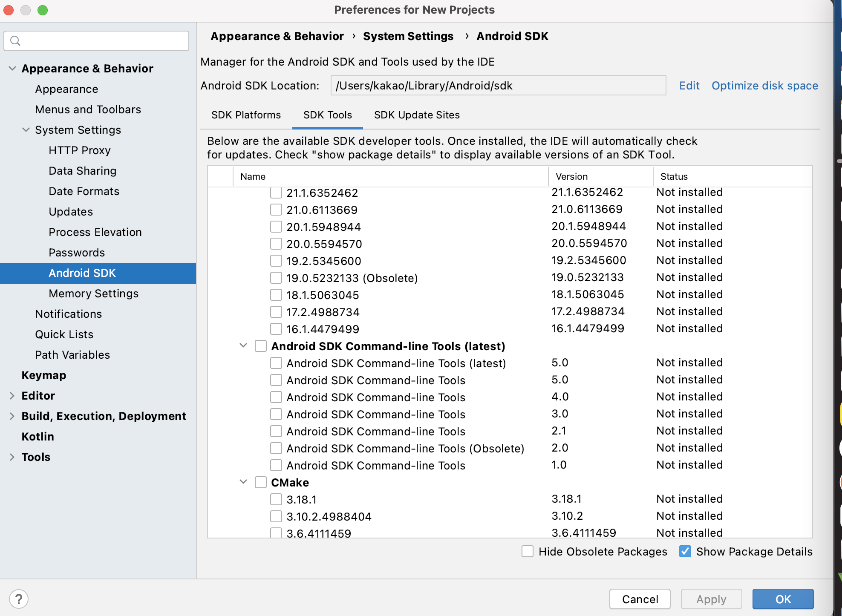The image size is (842, 616).
Task: Open the SDK Update Sites tab
Action: coord(416,115)
